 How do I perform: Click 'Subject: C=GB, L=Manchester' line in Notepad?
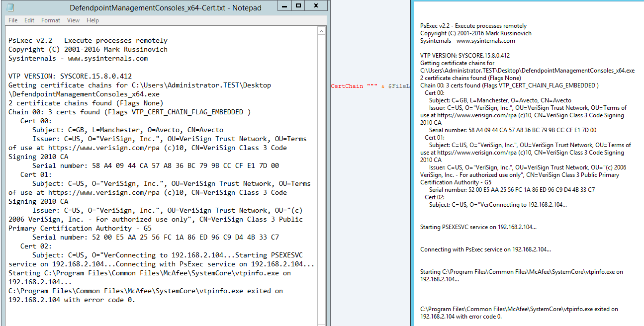click(128, 130)
